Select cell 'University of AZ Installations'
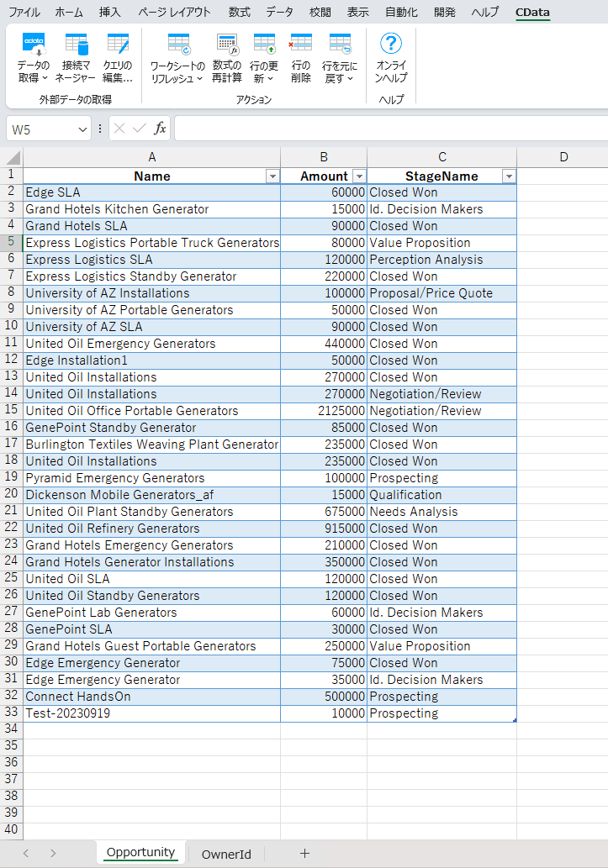Viewport: 608px width, 868px height. pyautogui.click(x=152, y=293)
